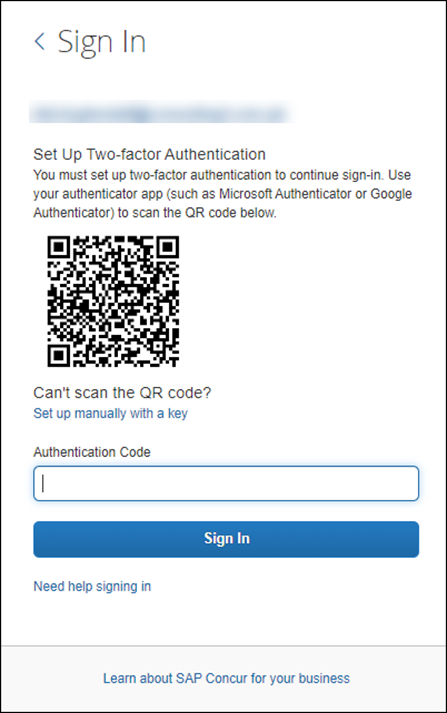447x713 pixels.
Task: Click the QR code bottom-left finder square
Action: click(x=59, y=356)
